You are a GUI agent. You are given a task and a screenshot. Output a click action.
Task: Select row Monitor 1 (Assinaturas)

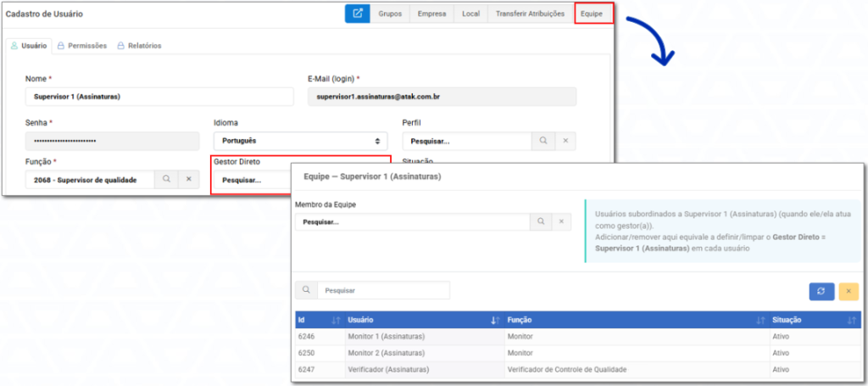[578, 337]
